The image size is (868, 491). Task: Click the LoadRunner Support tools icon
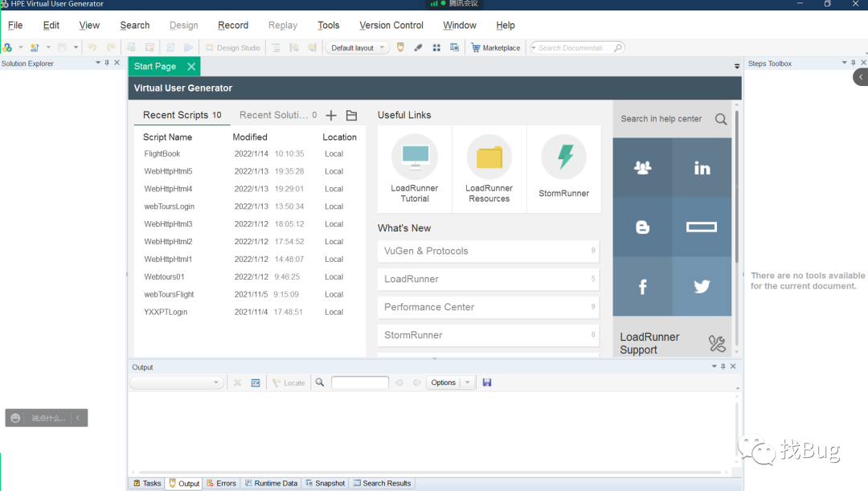pyautogui.click(x=717, y=344)
